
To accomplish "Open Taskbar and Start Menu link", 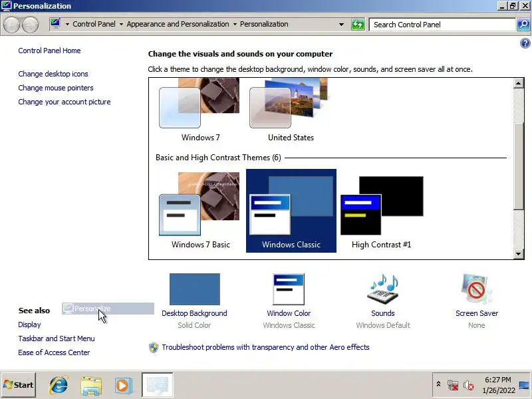I will [x=57, y=338].
